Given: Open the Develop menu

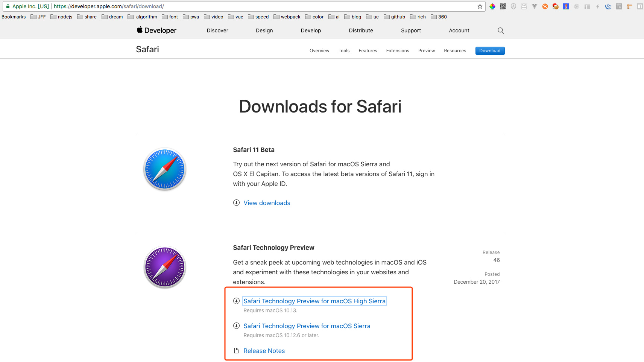Looking at the screenshot, I should click(311, 30).
